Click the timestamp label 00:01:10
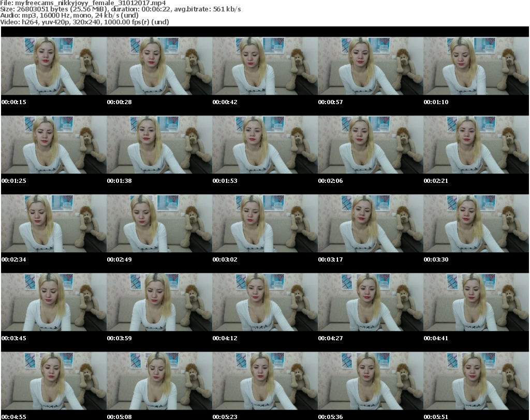The height and width of the screenshot is (420, 530). 436,102
